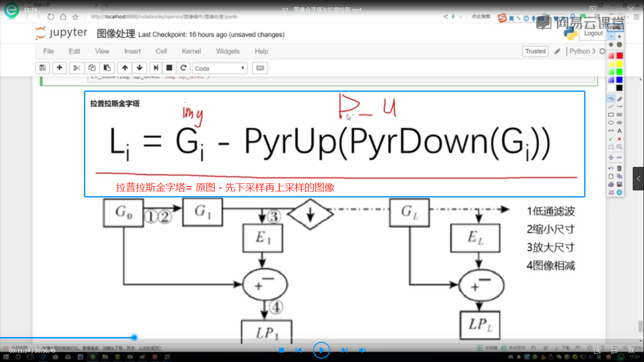This screenshot has height=362, width=644.
Task: Undo last annotation stroke
Action: (x=611, y=168)
